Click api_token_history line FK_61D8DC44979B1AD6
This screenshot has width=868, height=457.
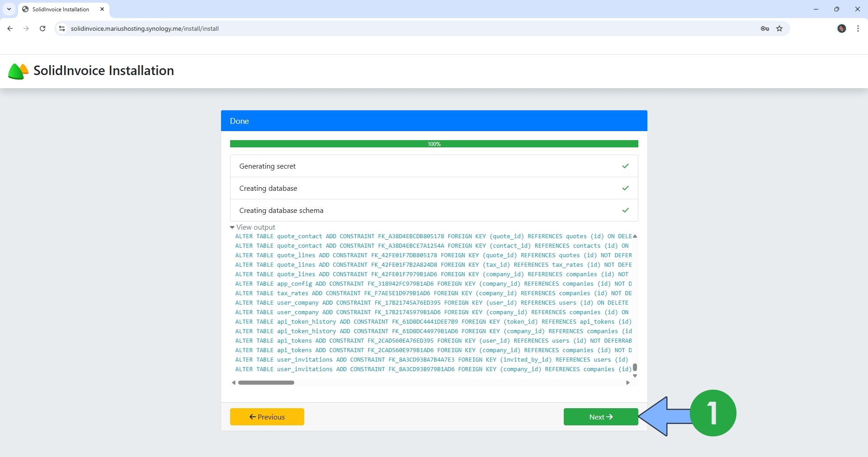point(434,331)
